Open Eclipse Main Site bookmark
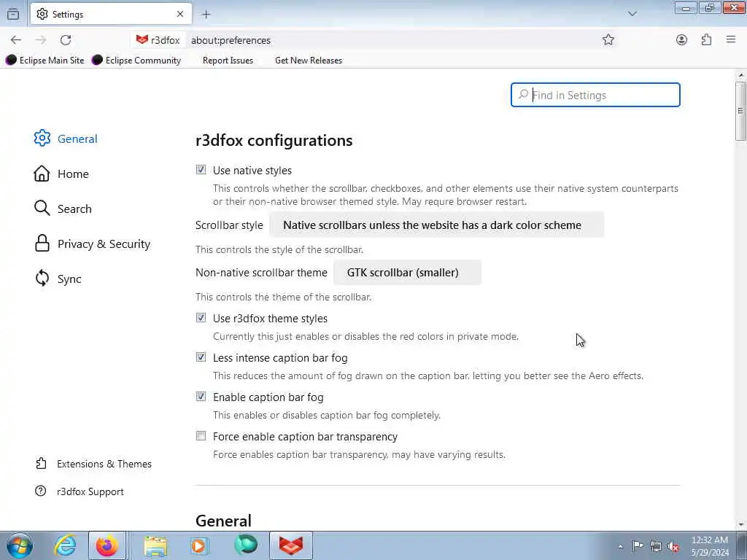 tap(44, 61)
